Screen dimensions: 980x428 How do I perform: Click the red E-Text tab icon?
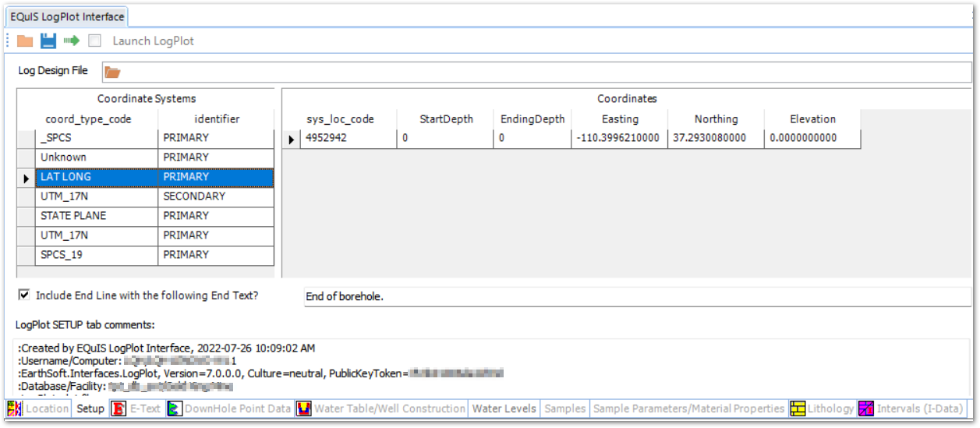click(119, 409)
